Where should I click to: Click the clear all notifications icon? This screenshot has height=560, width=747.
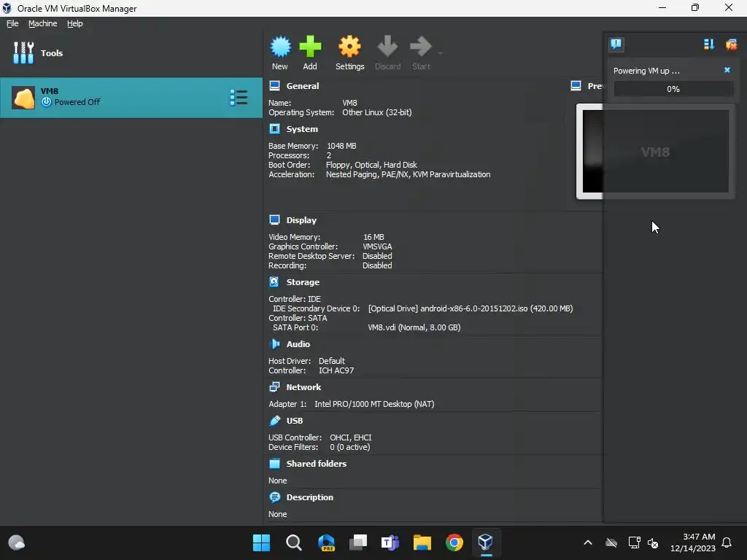click(731, 44)
